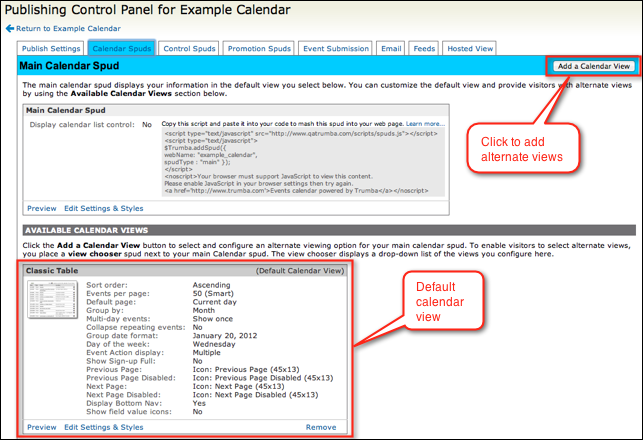The height and width of the screenshot is (440, 643).
Task: Click the Publishing Control Panel page title
Action: point(148,10)
